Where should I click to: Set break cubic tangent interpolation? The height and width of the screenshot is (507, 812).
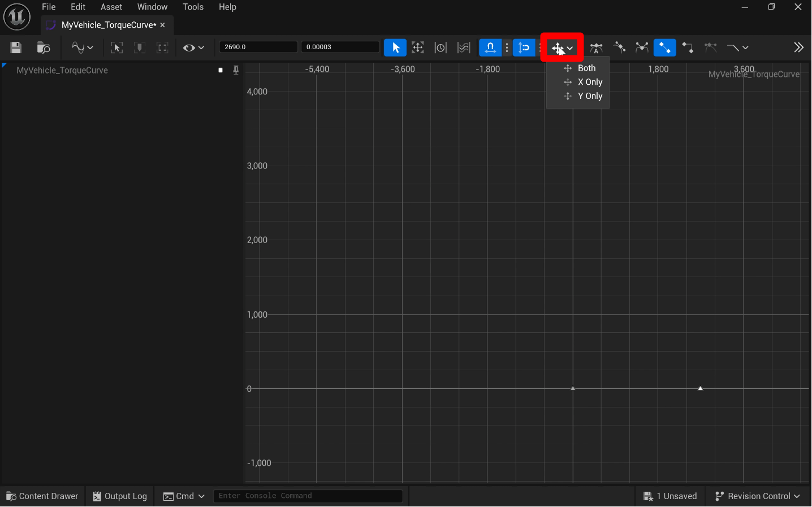click(642, 47)
